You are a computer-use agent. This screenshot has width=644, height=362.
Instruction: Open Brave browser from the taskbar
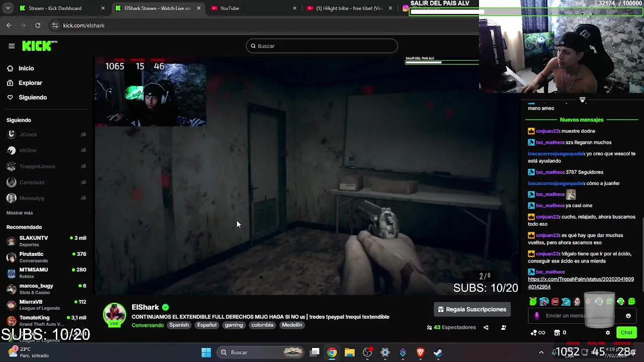click(421, 352)
